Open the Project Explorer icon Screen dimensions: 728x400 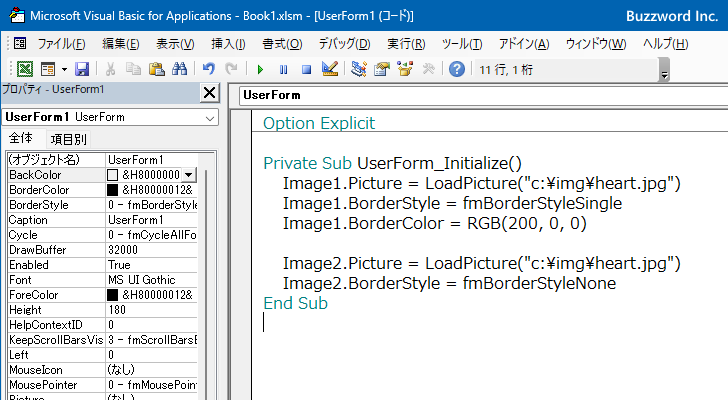click(x=358, y=70)
